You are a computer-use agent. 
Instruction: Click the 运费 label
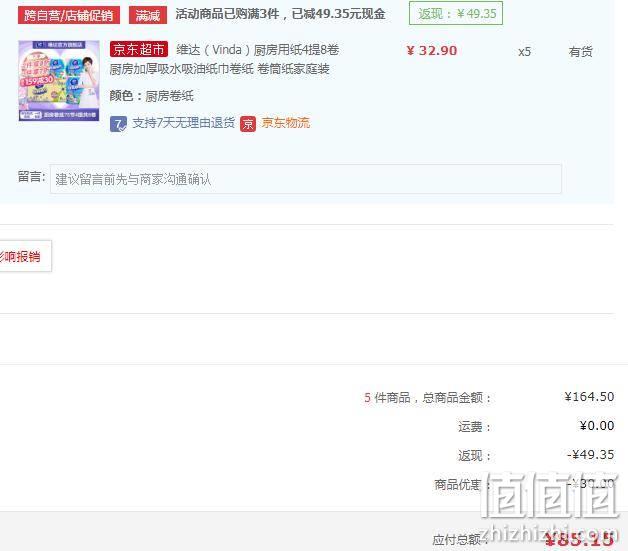(x=474, y=427)
